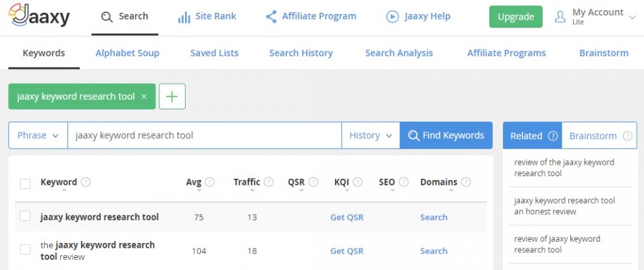
Task: Click the Avg column help icon
Action: point(209,182)
